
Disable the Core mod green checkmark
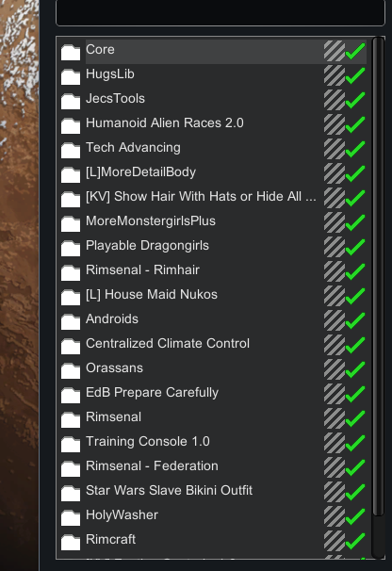355,51
